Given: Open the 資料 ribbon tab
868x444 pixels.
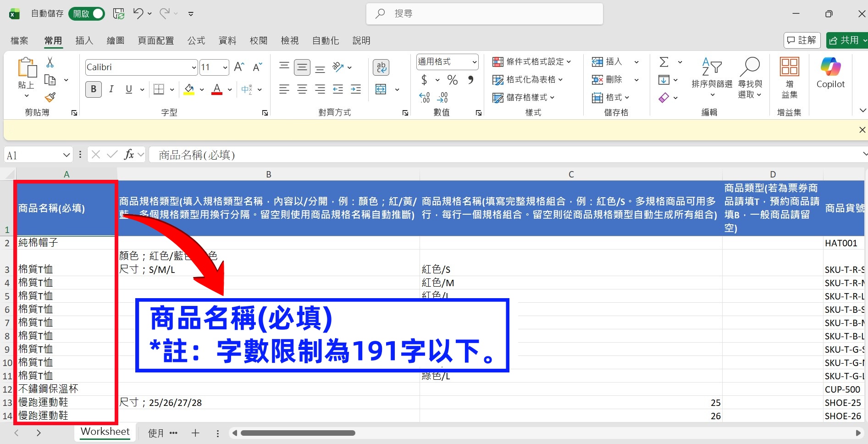Looking at the screenshot, I should pyautogui.click(x=227, y=41).
